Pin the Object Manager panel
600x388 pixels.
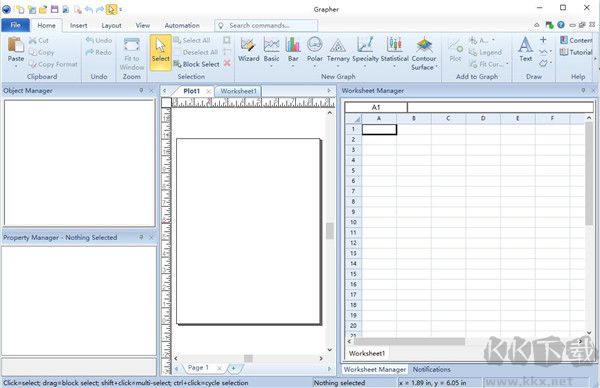click(x=141, y=91)
